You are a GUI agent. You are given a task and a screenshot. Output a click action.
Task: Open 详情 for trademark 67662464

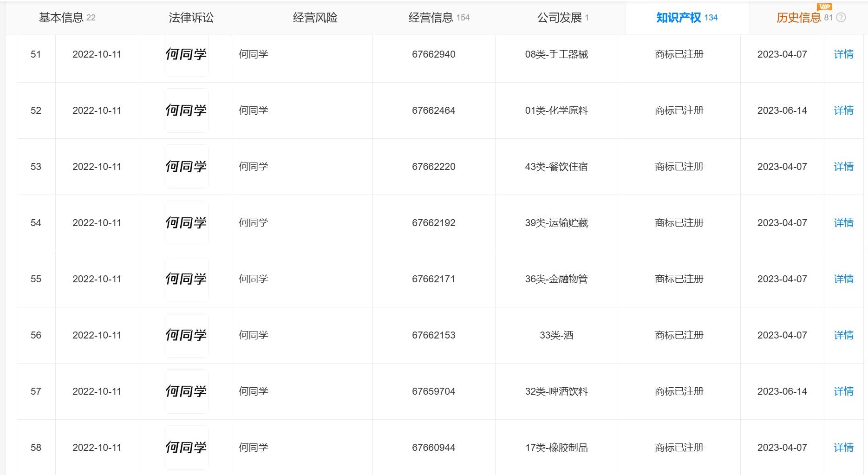coord(843,111)
